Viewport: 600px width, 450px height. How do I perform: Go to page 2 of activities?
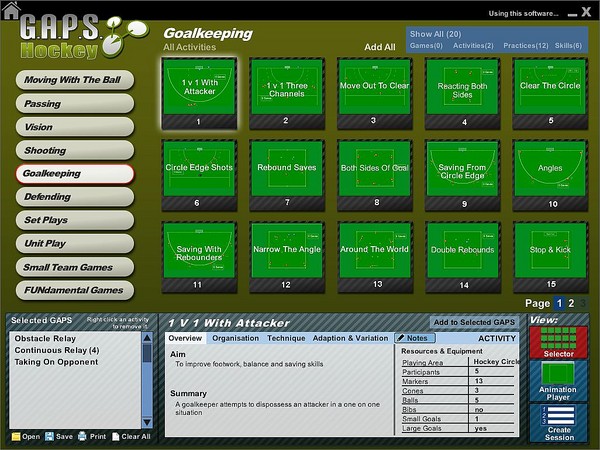(571, 303)
